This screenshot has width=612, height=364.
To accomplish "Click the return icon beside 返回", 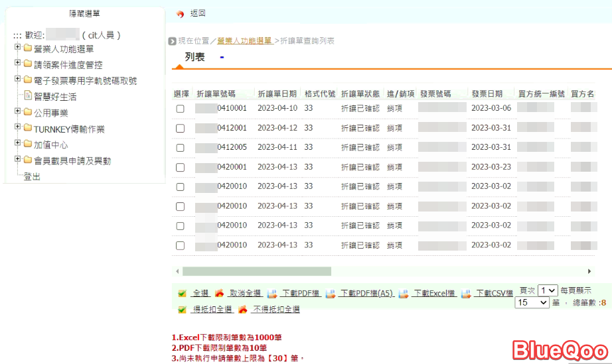I will tap(180, 14).
